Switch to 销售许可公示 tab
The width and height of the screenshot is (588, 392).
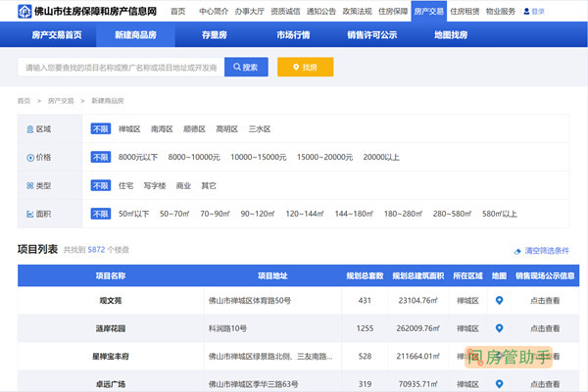pos(372,35)
